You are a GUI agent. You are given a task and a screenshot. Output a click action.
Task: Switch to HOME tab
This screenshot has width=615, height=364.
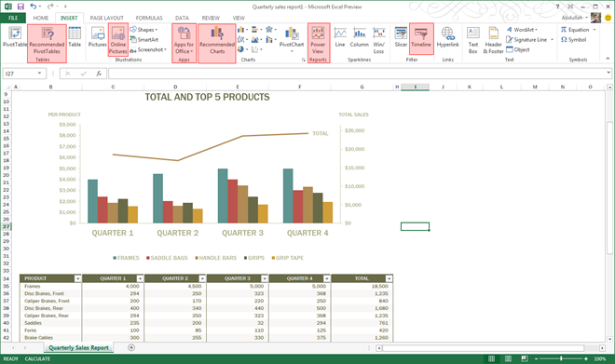(41, 18)
